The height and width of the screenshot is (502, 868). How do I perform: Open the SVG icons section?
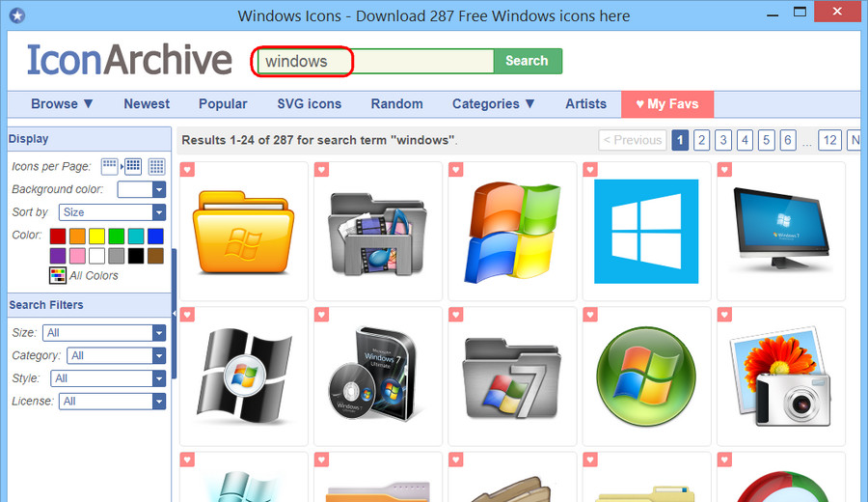(x=310, y=103)
